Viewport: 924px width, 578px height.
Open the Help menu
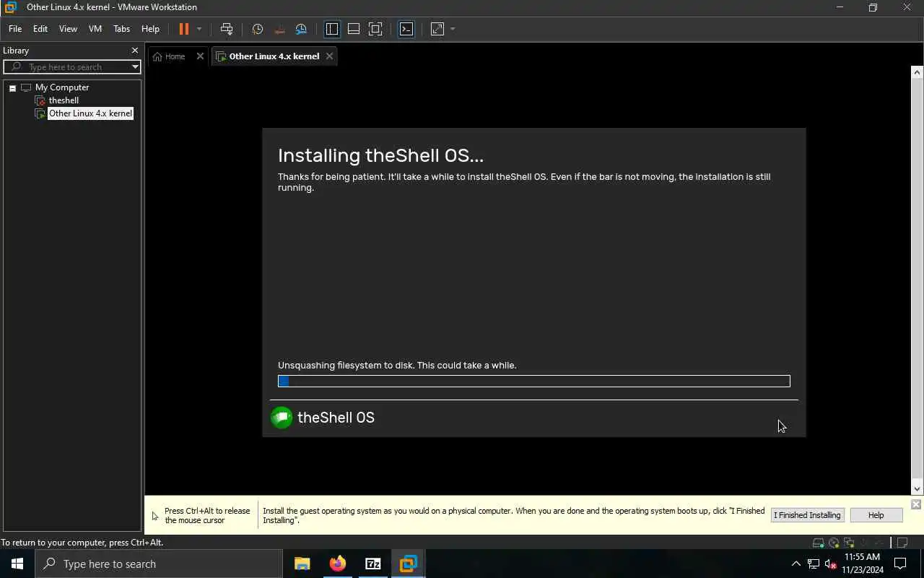pyautogui.click(x=150, y=29)
